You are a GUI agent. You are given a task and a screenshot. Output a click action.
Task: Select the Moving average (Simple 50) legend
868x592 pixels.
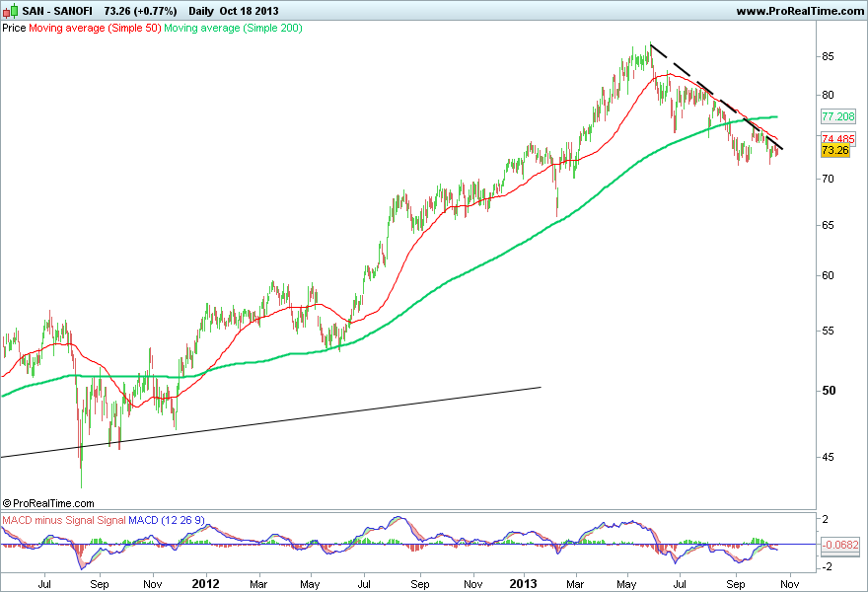point(95,28)
